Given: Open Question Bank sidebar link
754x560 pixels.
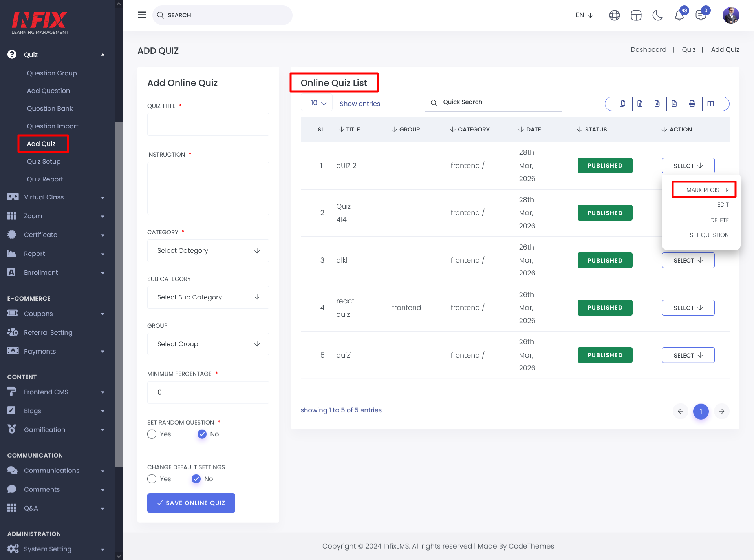Looking at the screenshot, I should 50,108.
